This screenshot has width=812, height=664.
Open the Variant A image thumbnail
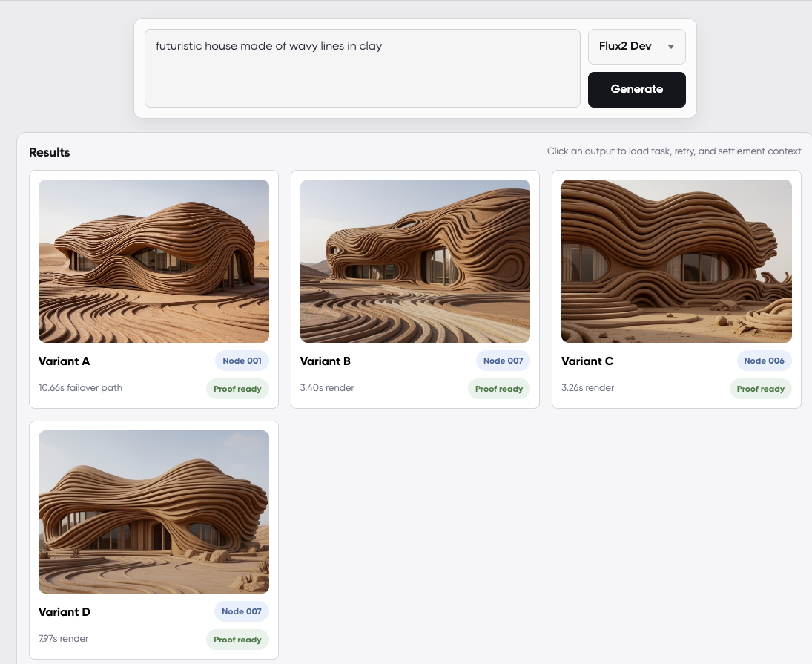coord(154,260)
